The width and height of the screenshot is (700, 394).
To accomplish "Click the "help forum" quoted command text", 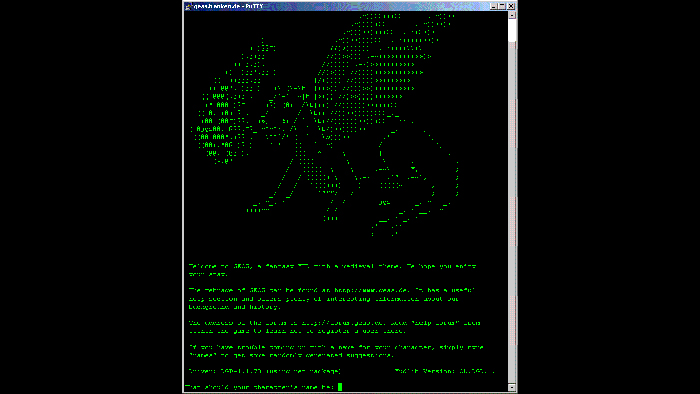I will 435,323.
